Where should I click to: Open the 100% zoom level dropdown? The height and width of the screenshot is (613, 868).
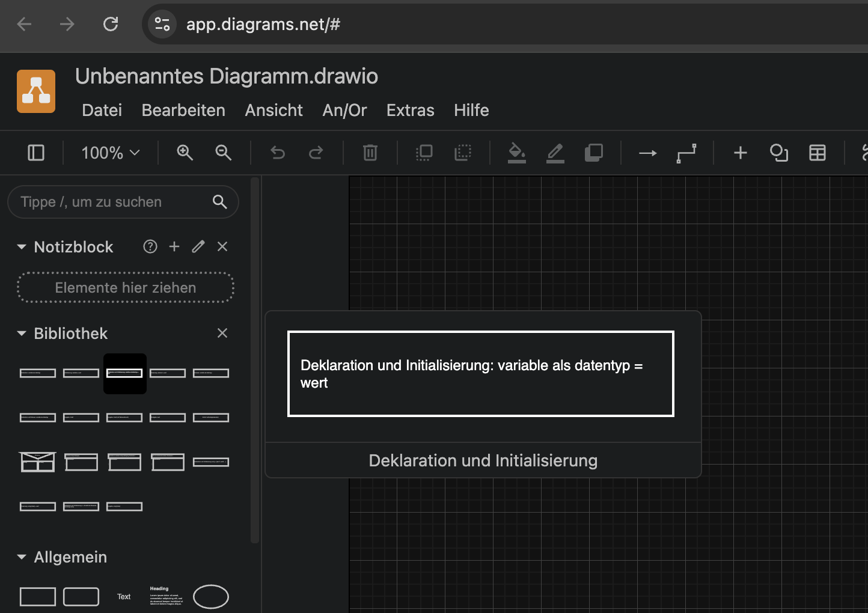[x=110, y=153]
